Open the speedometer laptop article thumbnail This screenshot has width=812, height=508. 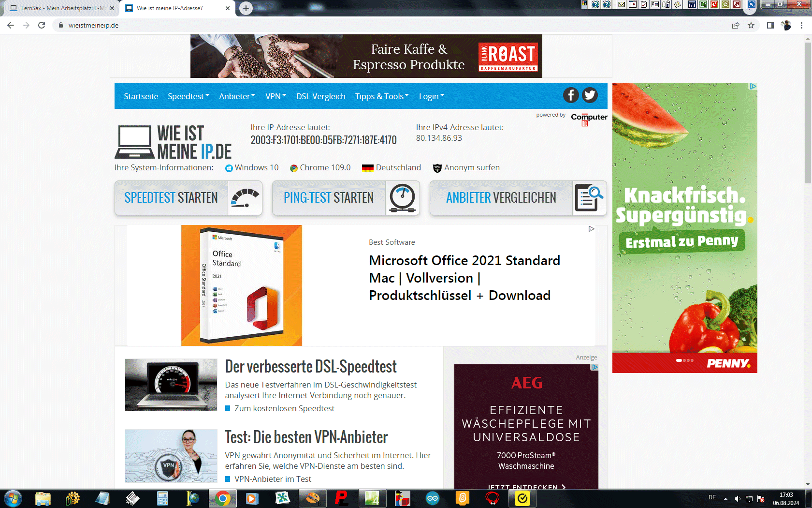click(171, 385)
